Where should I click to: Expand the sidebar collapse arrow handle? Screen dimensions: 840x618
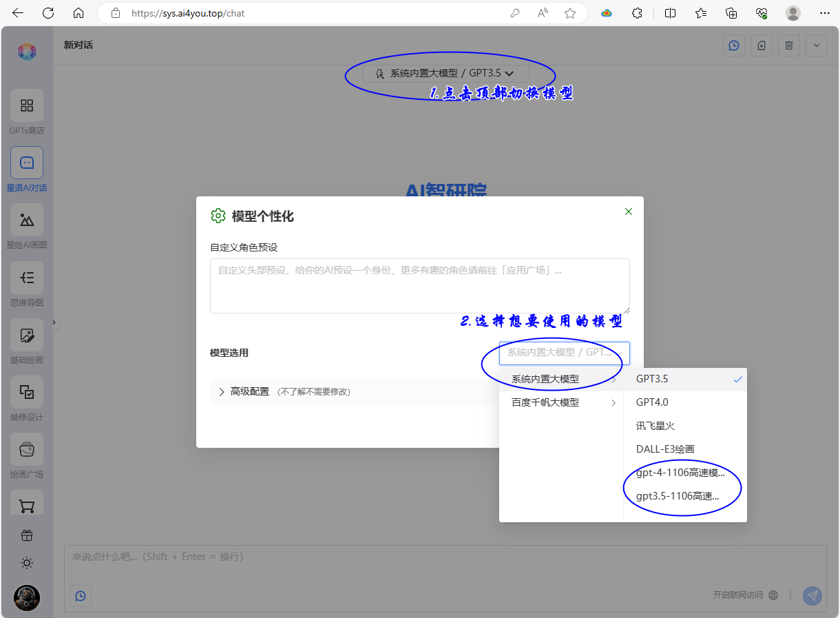55,322
